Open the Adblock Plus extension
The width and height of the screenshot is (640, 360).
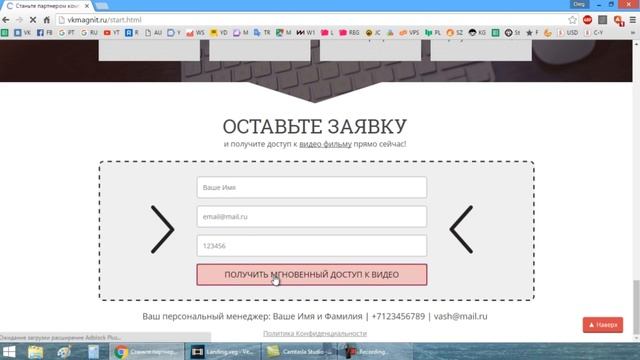(587, 20)
